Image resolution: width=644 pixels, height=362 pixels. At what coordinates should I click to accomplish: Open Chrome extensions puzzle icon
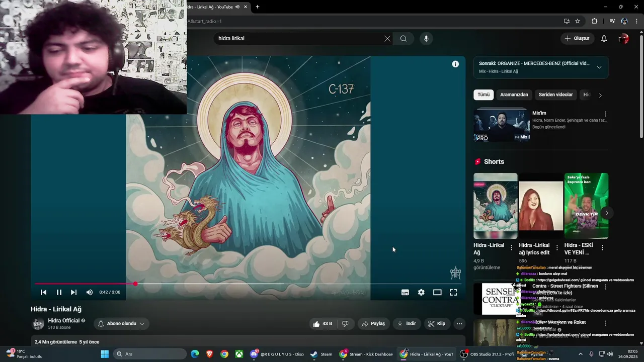(x=595, y=21)
